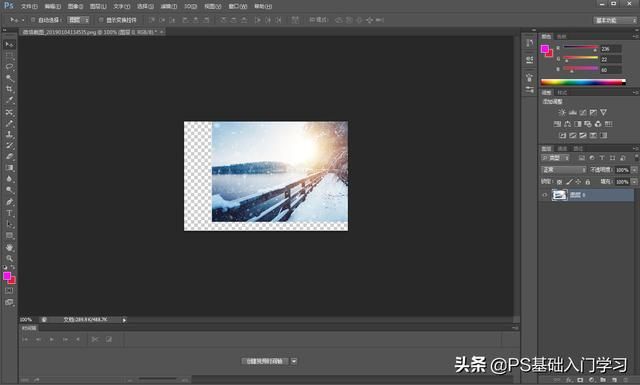This screenshot has width=640, height=385.
Task: Click the Create Video Timeline button
Action: click(264, 361)
